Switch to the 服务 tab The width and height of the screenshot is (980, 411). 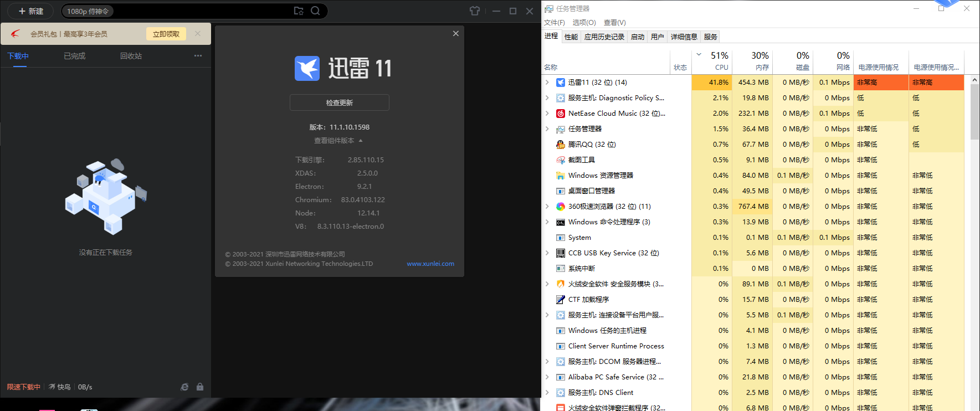click(x=710, y=37)
